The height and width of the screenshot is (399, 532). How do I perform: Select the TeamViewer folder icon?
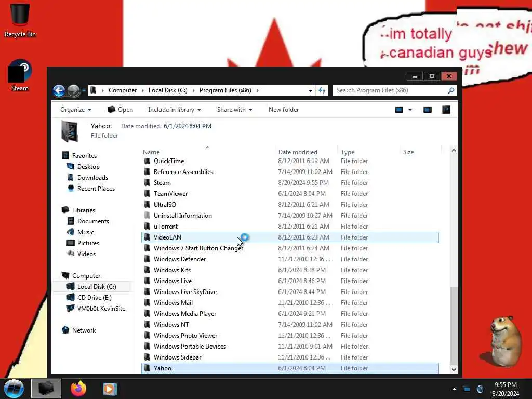[147, 194]
